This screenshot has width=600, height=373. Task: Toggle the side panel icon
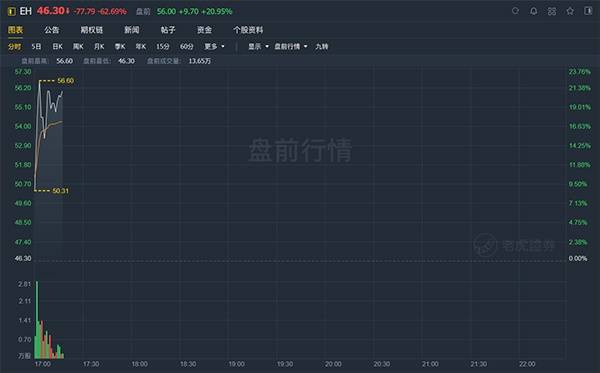point(588,11)
